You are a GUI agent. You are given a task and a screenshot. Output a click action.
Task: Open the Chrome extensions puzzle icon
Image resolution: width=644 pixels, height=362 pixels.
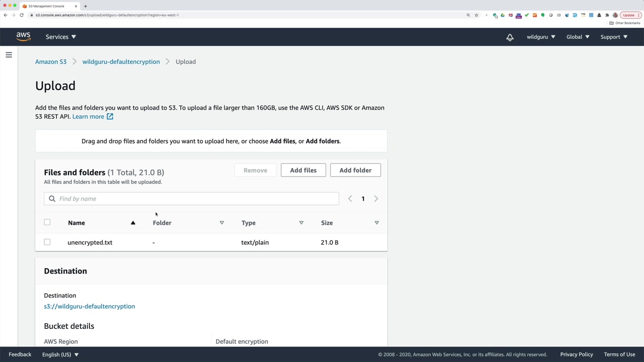click(x=607, y=15)
